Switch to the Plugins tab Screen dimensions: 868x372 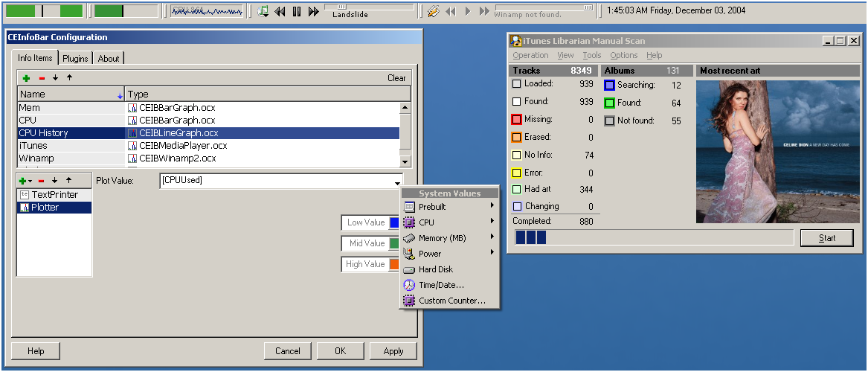[x=75, y=59]
